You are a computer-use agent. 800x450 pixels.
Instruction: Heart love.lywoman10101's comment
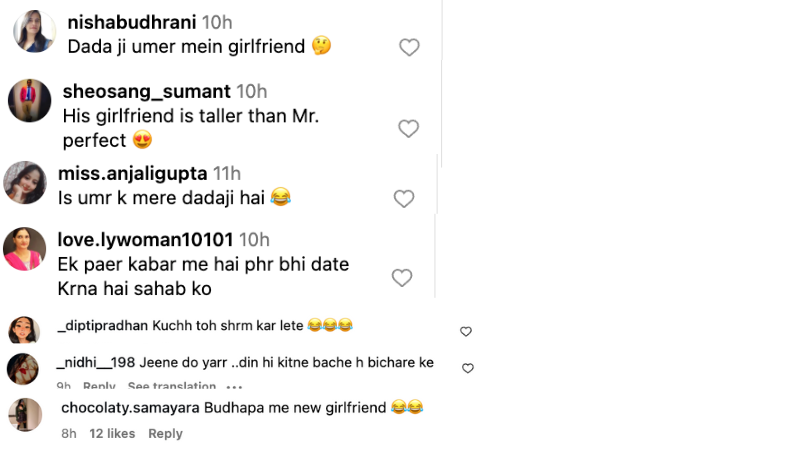[402, 278]
